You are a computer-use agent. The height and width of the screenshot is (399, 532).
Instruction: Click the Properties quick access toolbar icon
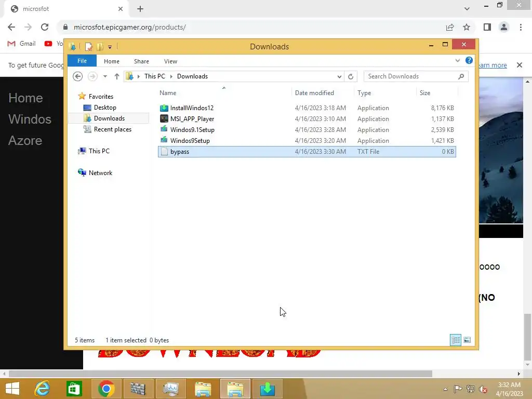pyautogui.click(x=88, y=46)
